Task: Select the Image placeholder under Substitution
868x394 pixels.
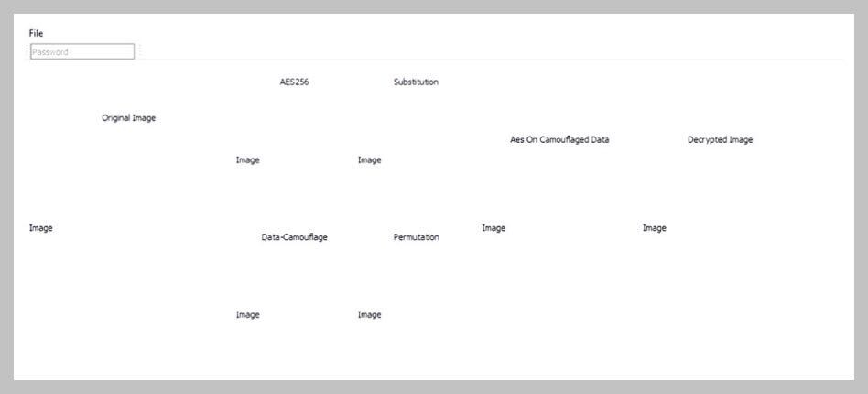Action: [x=369, y=160]
